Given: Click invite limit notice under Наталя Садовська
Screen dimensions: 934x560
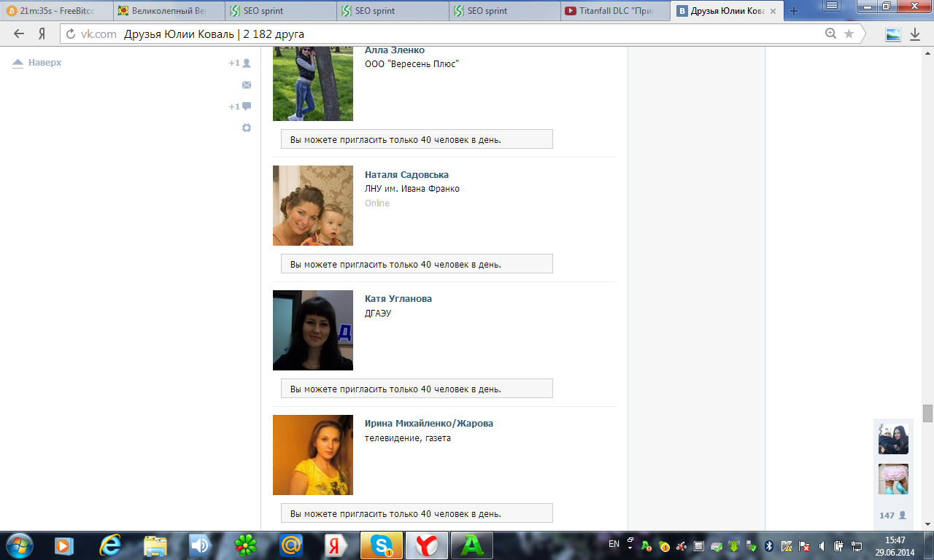Looking at the screenshot, I should [x=417, y=264].
